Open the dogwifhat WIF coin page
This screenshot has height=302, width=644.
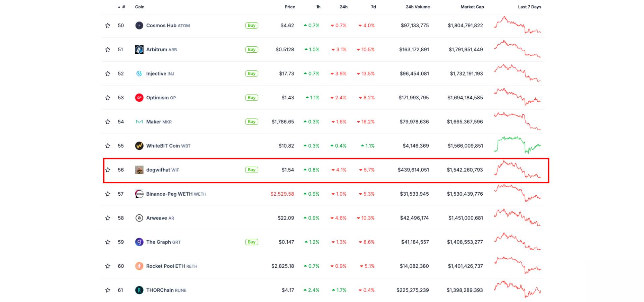click(163, 170)
